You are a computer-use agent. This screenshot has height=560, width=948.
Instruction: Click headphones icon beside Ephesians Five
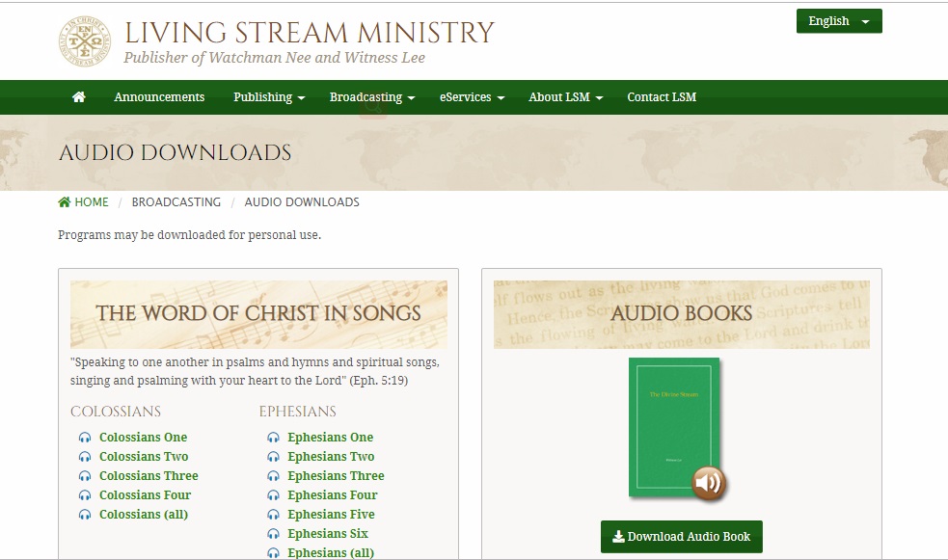tap(273, 515)
